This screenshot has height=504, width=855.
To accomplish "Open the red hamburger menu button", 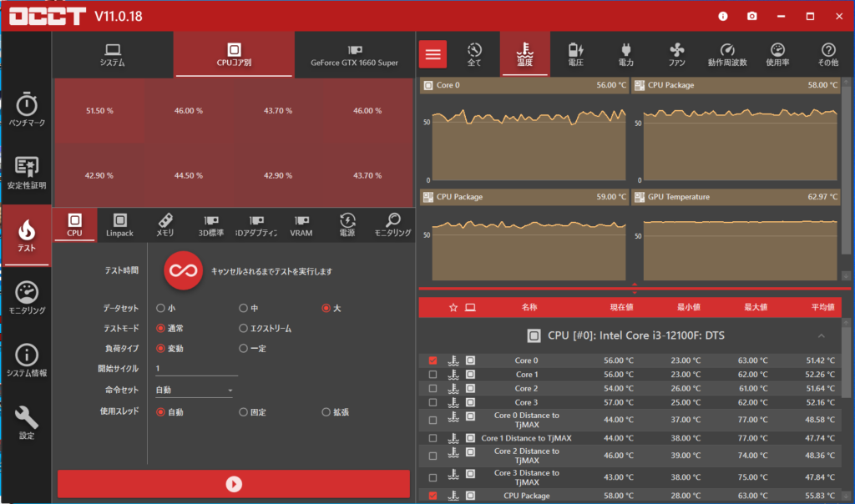I will pos(433,54).
